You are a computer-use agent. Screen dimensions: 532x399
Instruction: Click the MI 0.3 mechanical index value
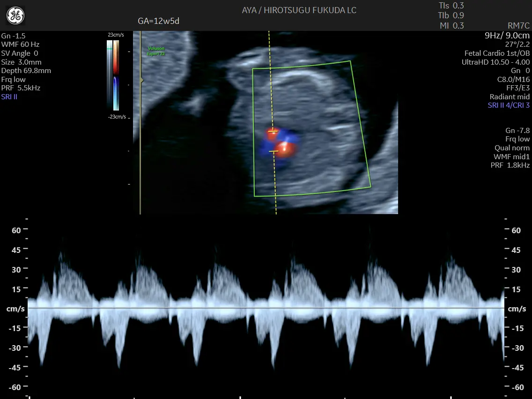tap(451, 25)
